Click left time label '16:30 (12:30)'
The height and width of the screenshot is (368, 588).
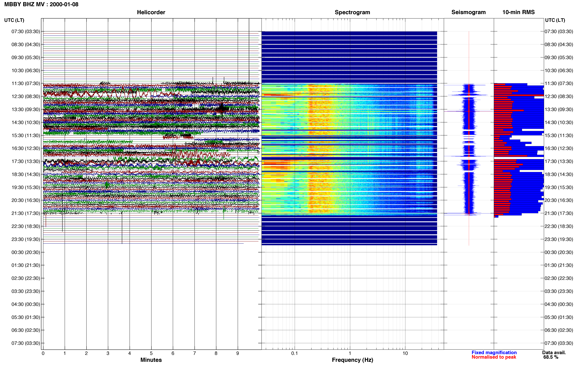[x=26, y=148]
